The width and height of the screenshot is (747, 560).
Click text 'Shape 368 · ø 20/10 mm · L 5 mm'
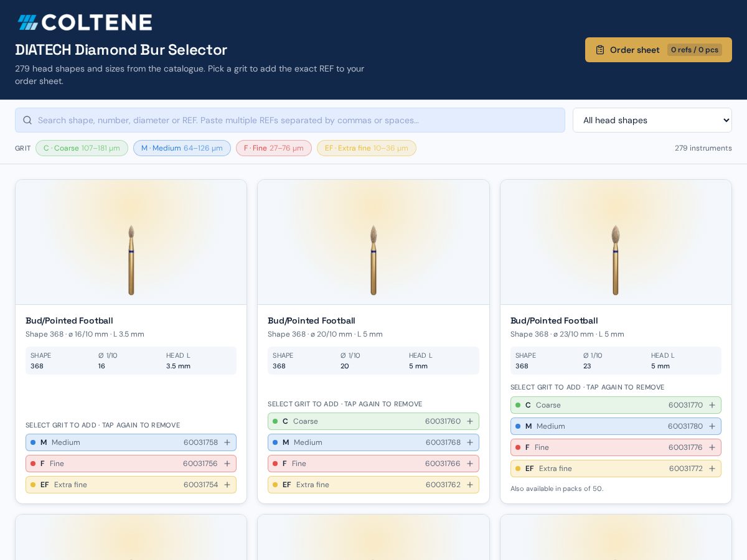tap(325, 334)
